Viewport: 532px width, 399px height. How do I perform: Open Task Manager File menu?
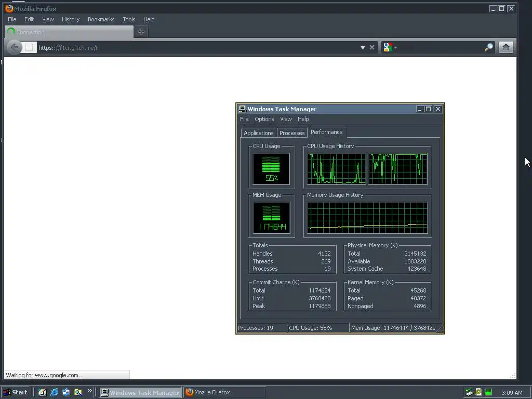tap(244, 119)
